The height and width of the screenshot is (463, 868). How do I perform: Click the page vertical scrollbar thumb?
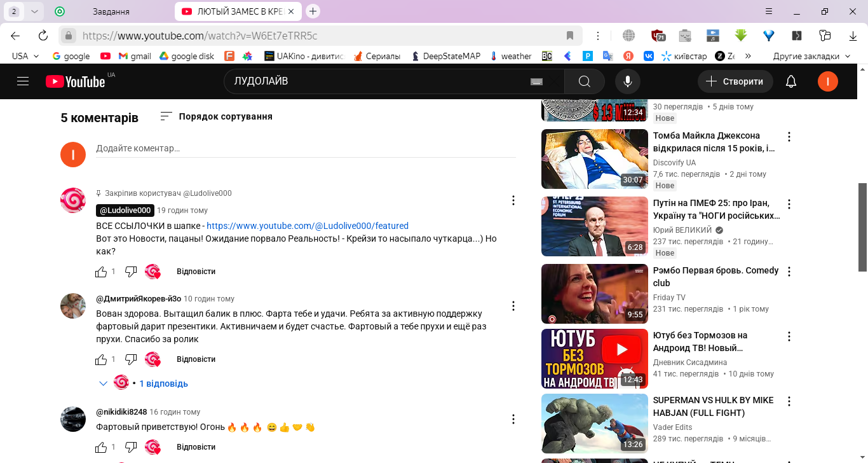point(862,227)
